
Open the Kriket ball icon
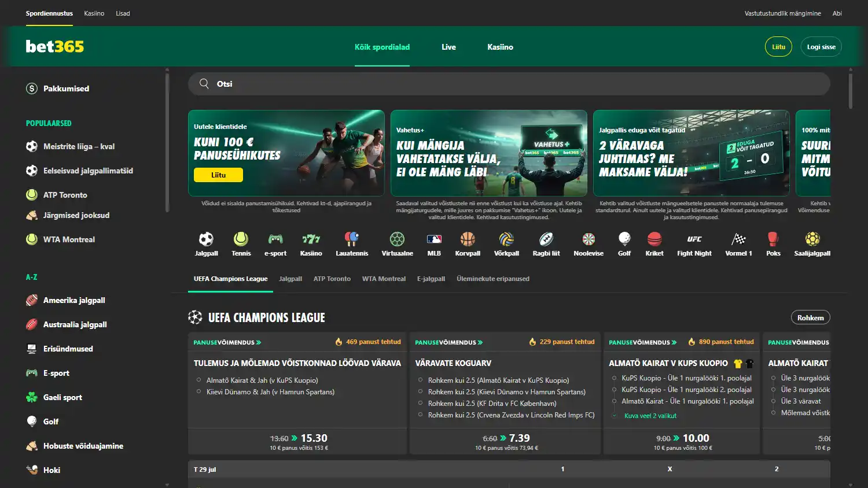click(654, 239)
